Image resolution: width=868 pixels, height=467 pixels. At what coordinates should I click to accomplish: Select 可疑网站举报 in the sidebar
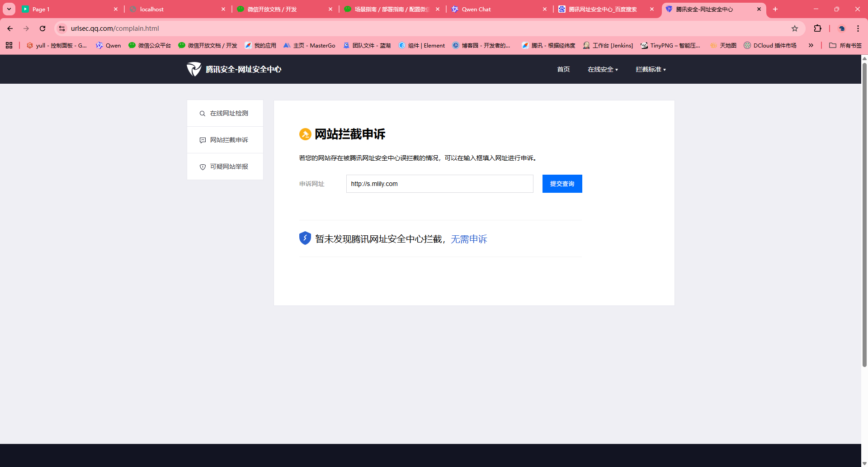225,167
